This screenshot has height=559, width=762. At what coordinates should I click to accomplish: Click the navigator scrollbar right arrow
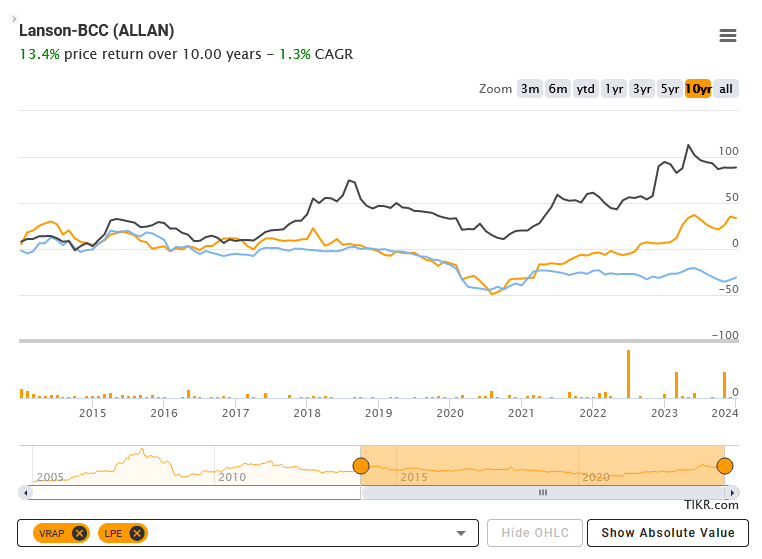[733, 492]
